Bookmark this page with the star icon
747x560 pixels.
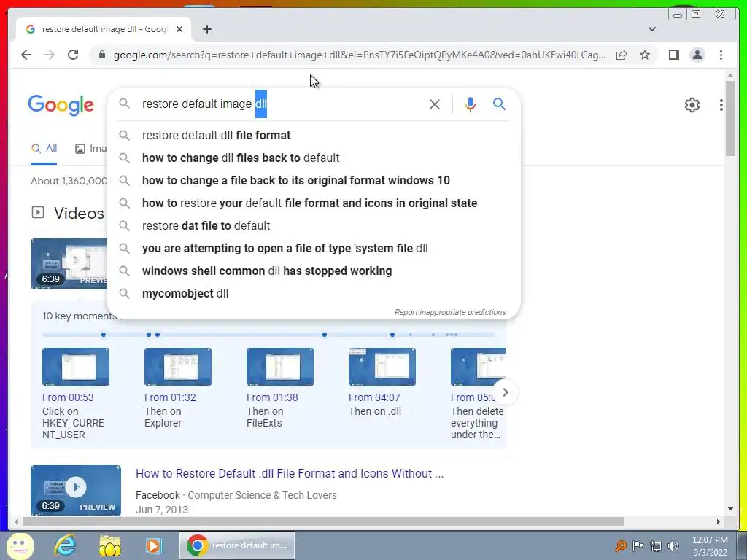tap(645, 55)
